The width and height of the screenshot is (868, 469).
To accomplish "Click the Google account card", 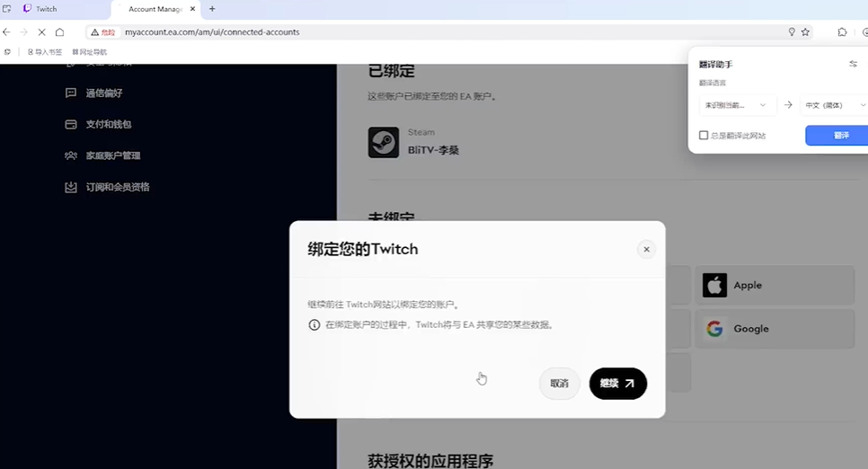I will pos(775,328).
